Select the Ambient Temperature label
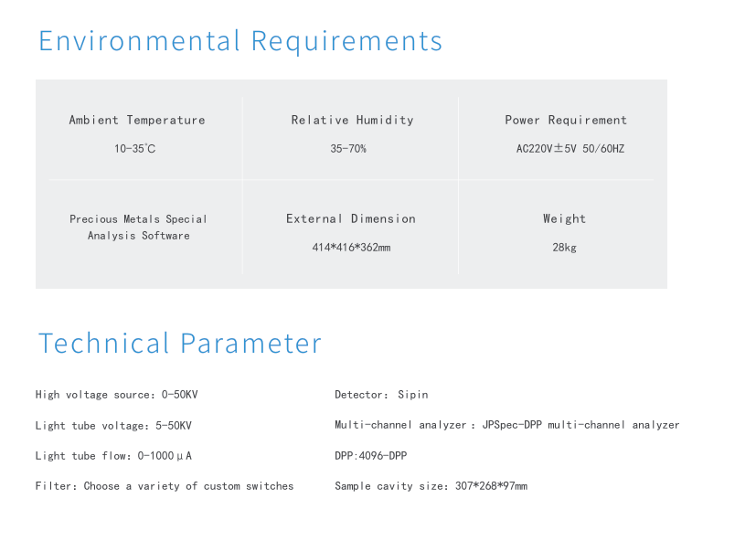The height and width of the screenshot is (541, 756). (137, 120)
